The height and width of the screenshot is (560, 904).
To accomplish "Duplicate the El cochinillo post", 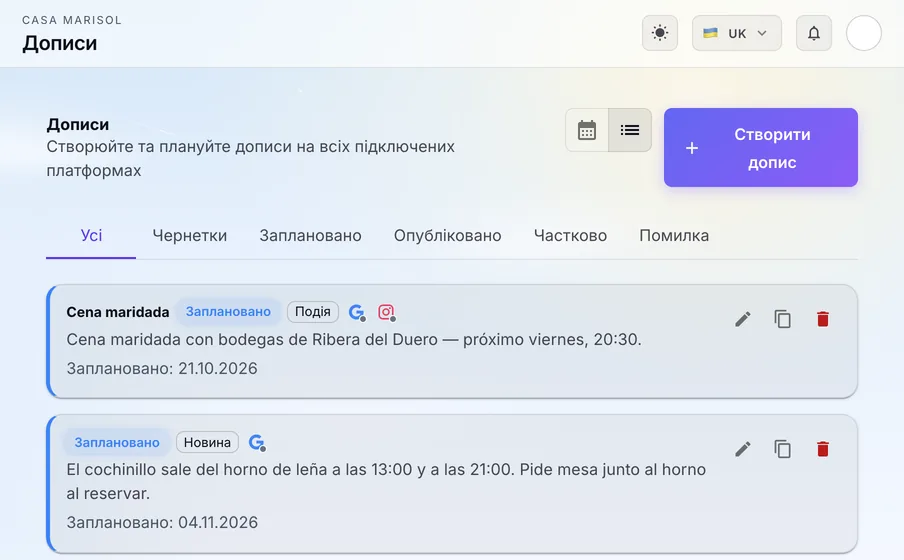I will point(782,449).
